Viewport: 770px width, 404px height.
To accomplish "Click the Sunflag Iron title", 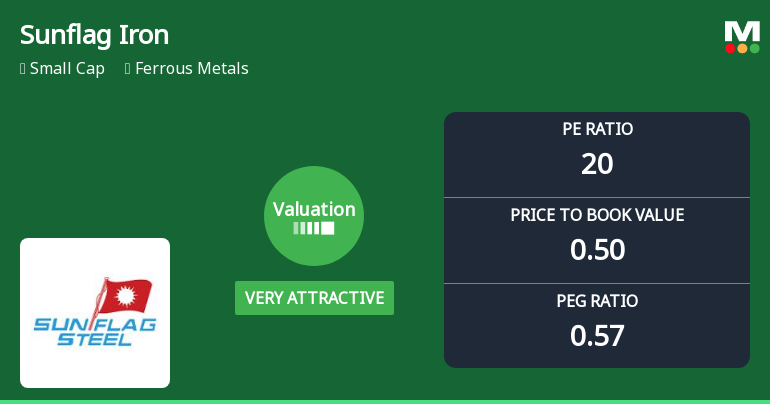I will pos(94,35).
